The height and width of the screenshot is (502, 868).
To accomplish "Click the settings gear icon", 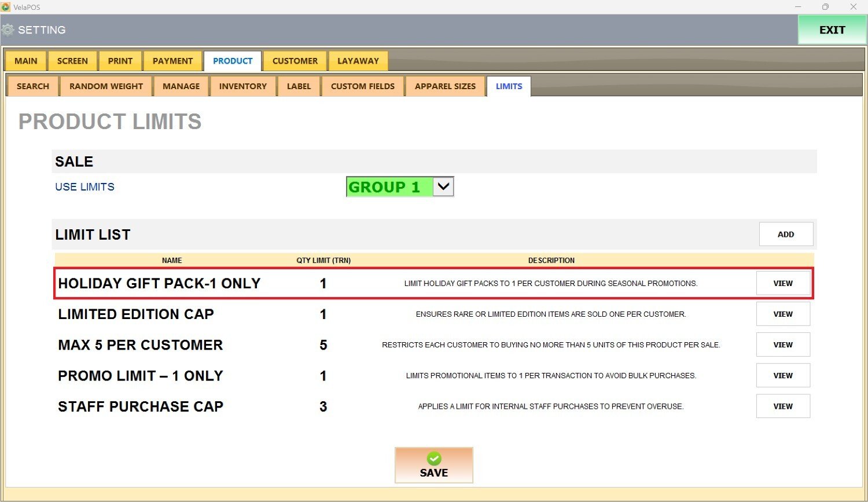I will tap(8, 30).
